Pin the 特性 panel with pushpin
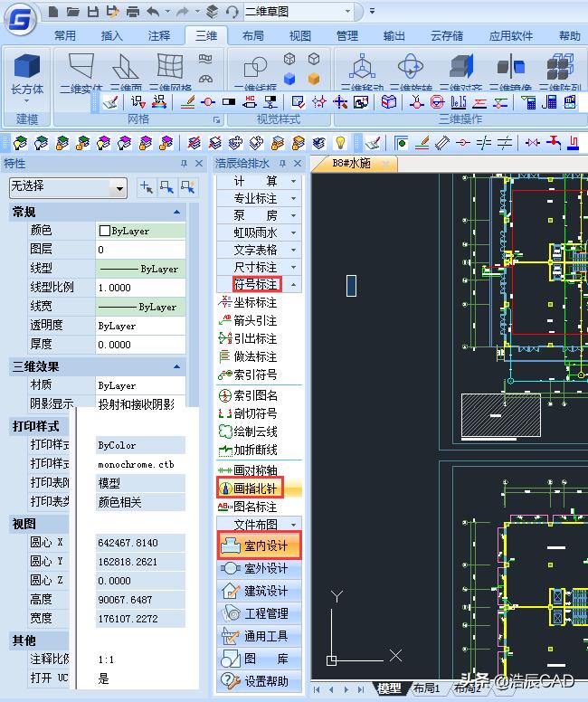Image resolution: width=588 pixels, height=702 pixels. pos(185,164)
